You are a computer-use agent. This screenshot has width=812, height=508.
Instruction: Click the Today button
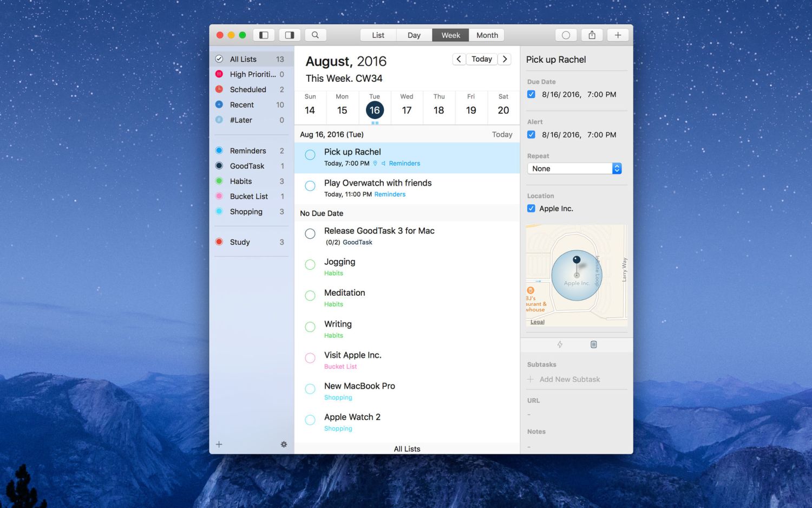(x=481, y=59)
